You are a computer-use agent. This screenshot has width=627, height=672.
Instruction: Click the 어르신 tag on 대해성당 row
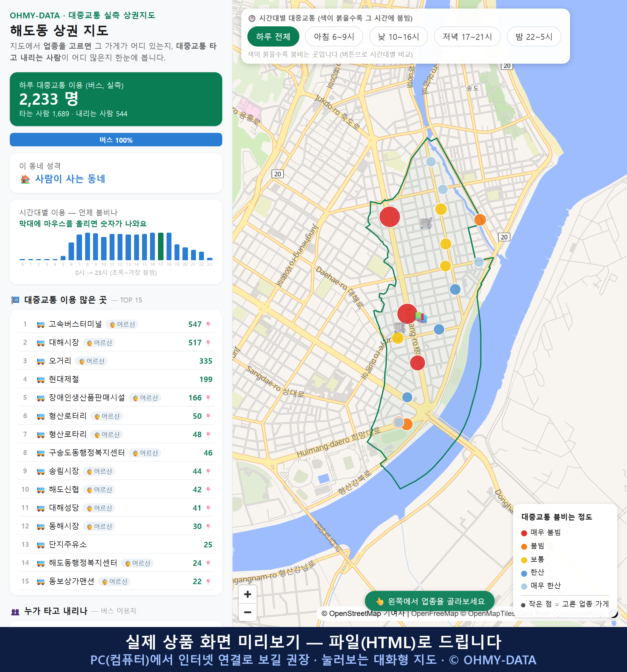[x=99, y=508]
